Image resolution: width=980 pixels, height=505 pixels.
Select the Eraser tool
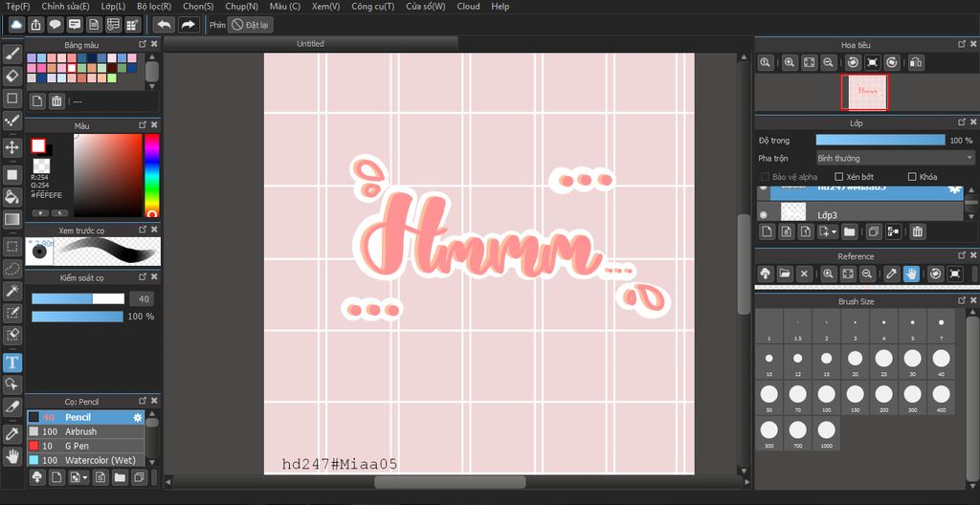point(11,77)
